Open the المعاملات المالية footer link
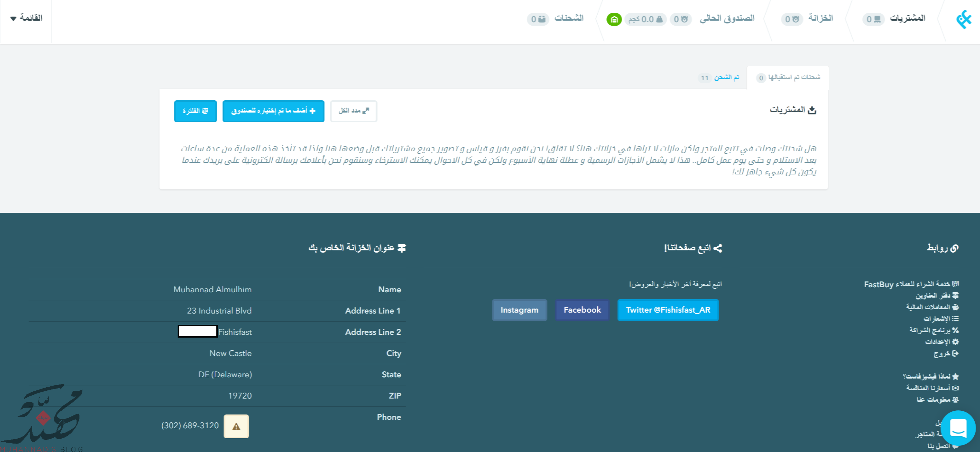 (x=932, y=307)
